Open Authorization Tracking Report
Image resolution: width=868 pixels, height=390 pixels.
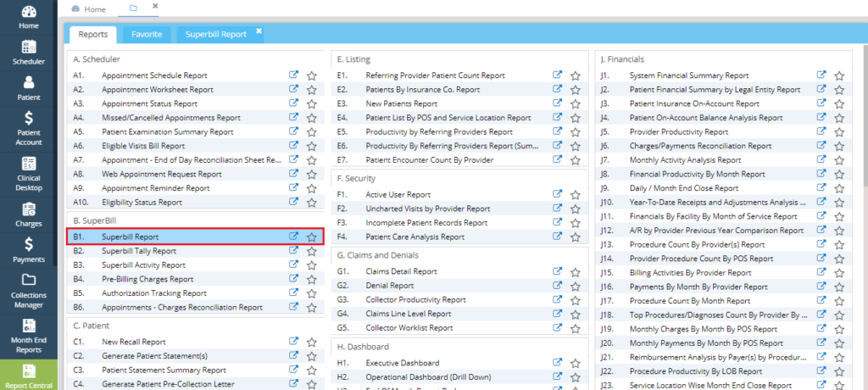coord(154,293)
